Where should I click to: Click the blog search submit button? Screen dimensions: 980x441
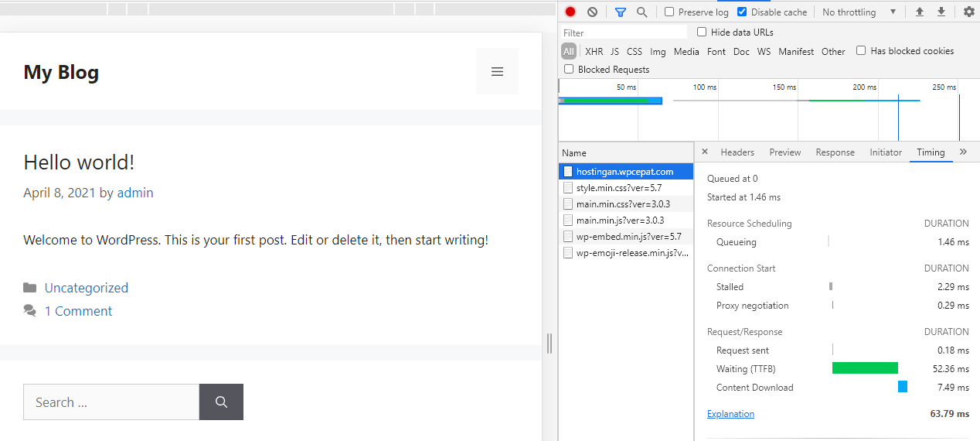221,402
